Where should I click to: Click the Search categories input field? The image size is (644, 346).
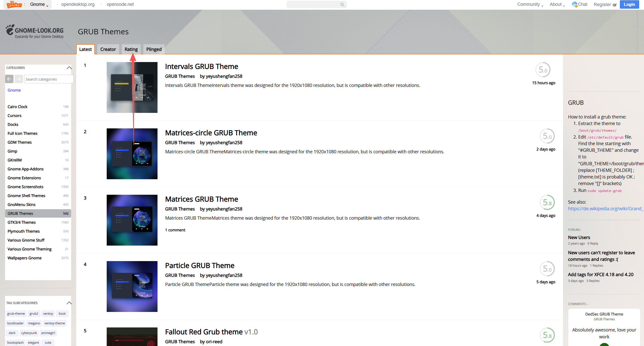[x=49, y=79]
